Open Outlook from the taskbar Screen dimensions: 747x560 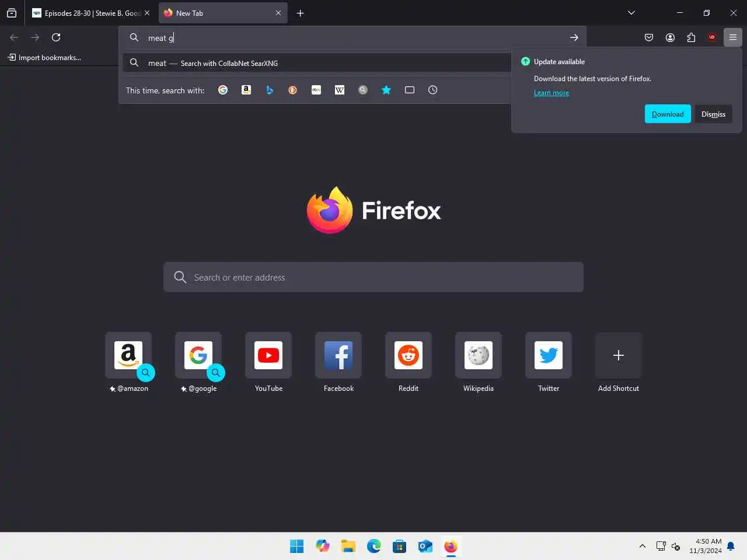click(425, 547)
